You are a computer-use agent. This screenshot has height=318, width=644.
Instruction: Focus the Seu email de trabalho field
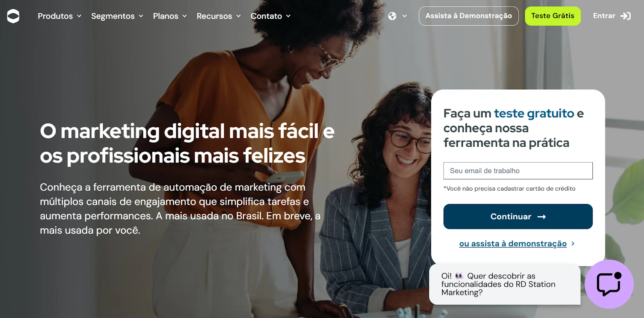pos(518,171)
